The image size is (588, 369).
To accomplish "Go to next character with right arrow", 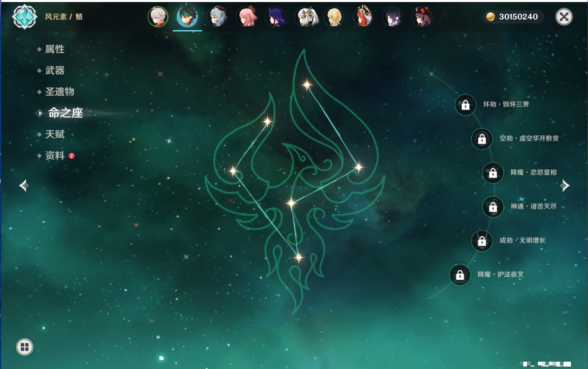I will [565, 186].
